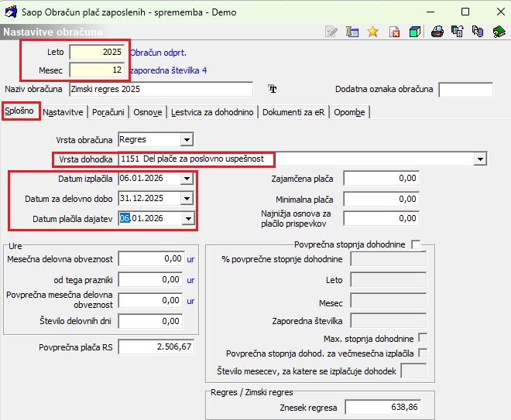511x420 pixels.
Task: Click the Mesec field showing 12
Action: [x=97, y=70]
